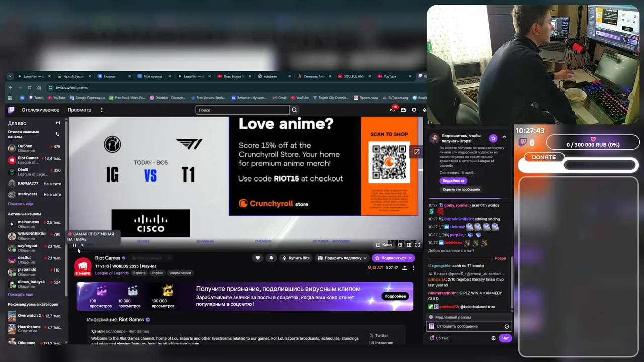644x362 pixels.
Task: Open Ou5hen channel in sidebar
Action: 34,149
